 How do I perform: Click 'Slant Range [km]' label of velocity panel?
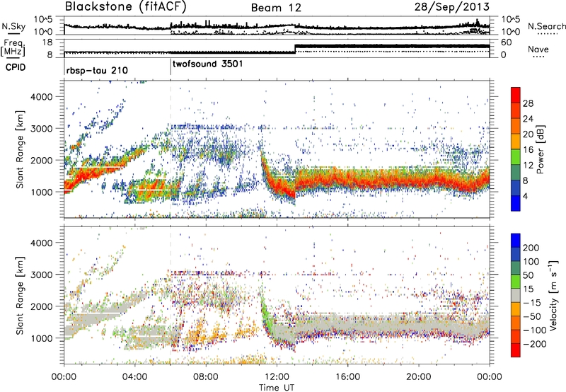[20, 295]
